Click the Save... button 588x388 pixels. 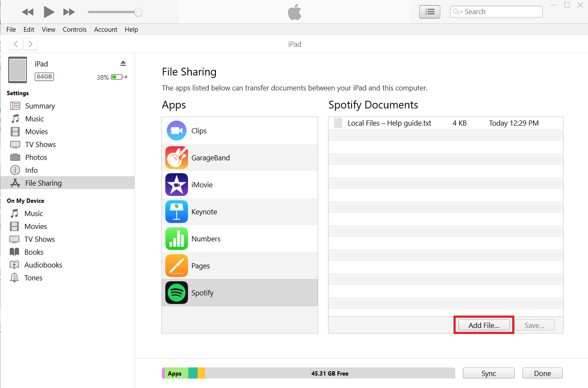click(534, 325)
